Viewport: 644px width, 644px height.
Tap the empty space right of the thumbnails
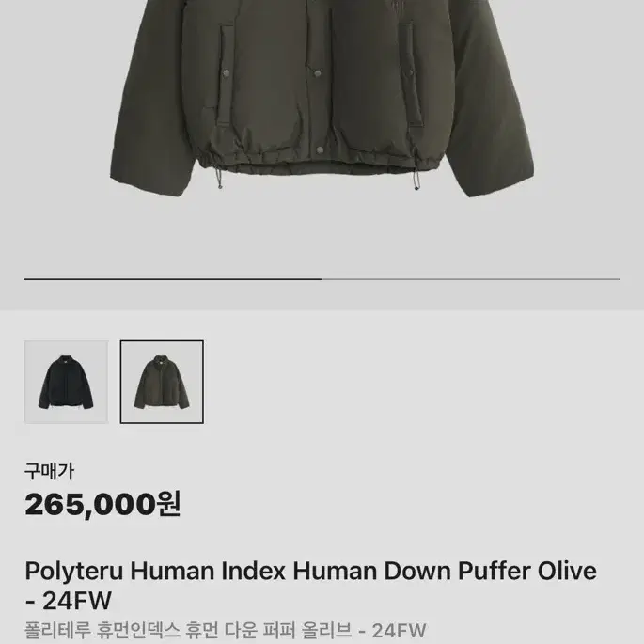[x=423, y=382]
